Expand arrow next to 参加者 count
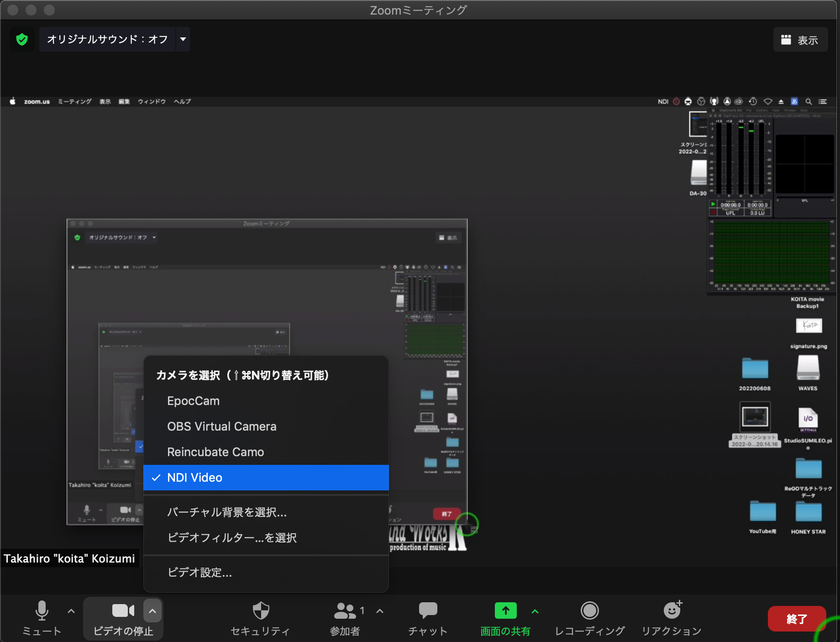 380,611
